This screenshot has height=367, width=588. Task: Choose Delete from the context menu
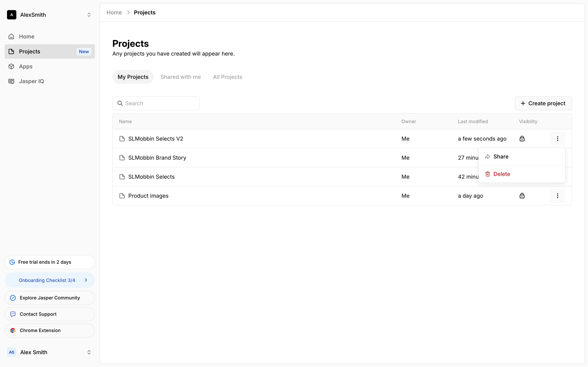(501, 174)
